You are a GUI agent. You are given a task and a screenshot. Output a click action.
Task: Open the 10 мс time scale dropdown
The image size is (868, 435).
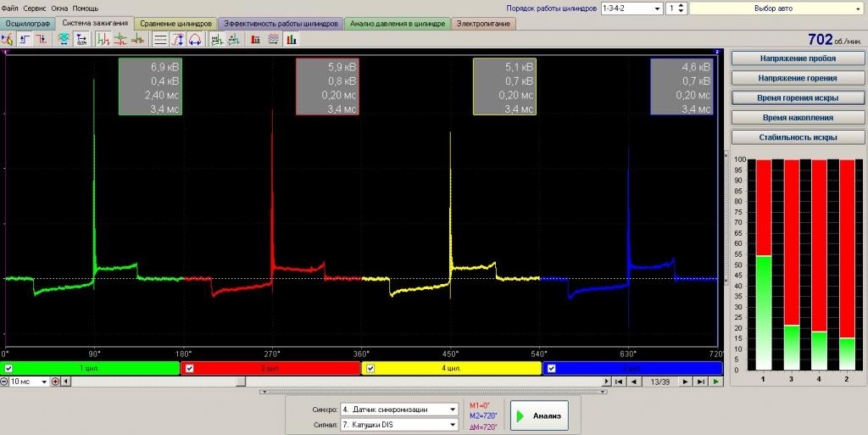[29, 382]
